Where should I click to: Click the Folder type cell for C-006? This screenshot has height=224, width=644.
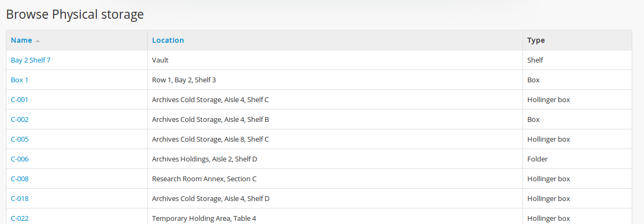537,159
